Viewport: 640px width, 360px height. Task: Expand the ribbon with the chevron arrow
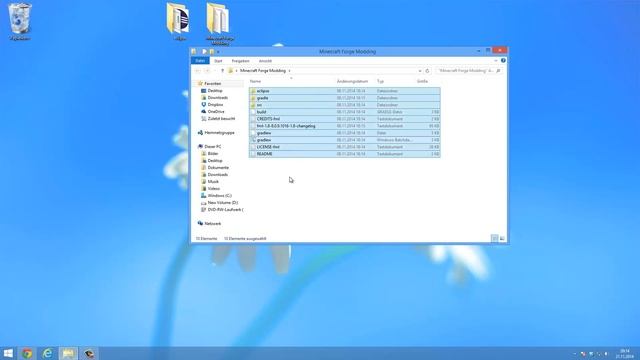[496, 60]
